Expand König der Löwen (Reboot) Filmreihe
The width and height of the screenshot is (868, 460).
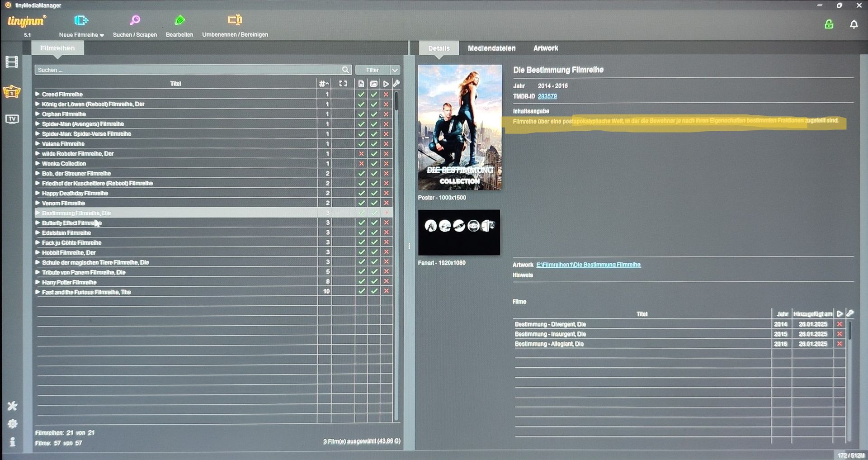click(x=38, y=104)
